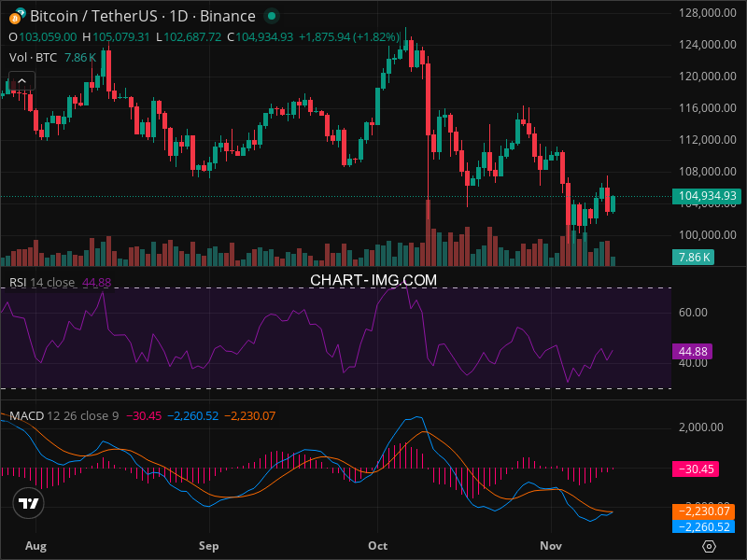Select the MACD 12 26 close 9 label

coord(64,415)
